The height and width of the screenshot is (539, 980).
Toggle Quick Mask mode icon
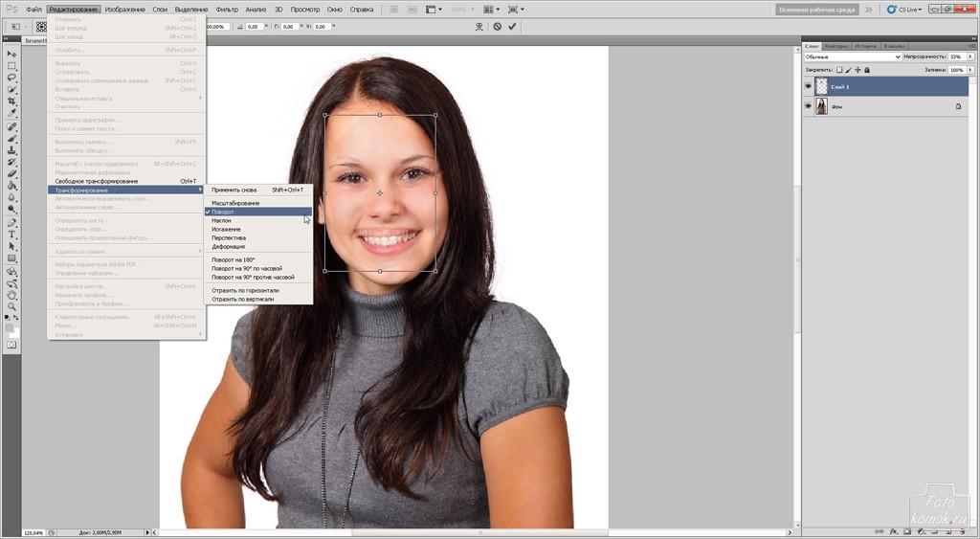pos(11,346)
